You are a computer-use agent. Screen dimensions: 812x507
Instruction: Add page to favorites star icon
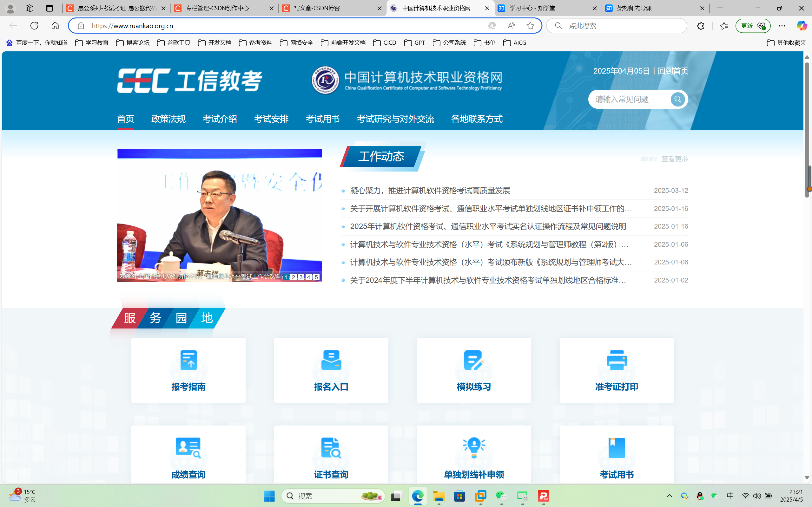530,26
